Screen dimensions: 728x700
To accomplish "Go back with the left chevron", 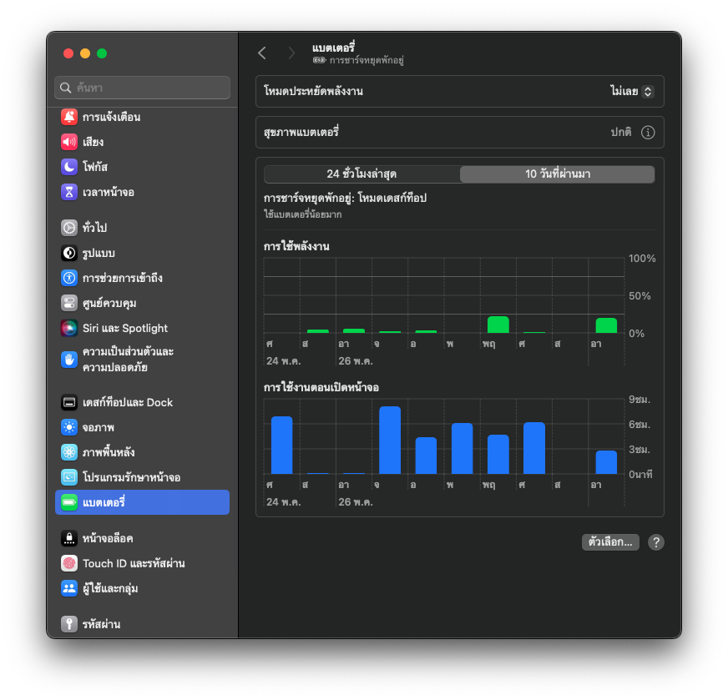I will tap(262, 53).
